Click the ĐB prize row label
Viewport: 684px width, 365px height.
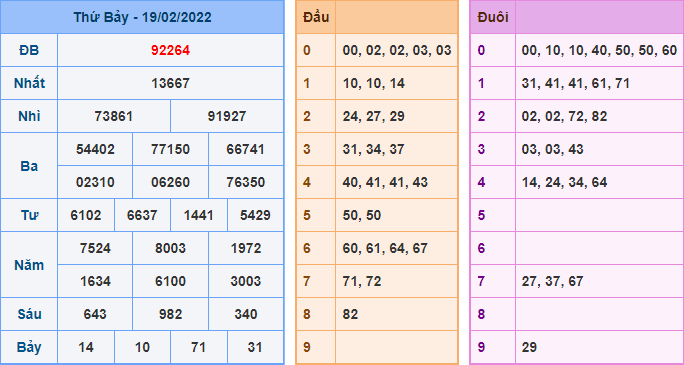[x=29, y=51]
